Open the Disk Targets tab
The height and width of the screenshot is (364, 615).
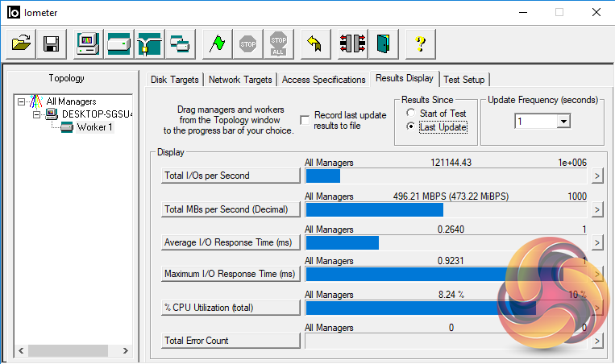point(176,80)
